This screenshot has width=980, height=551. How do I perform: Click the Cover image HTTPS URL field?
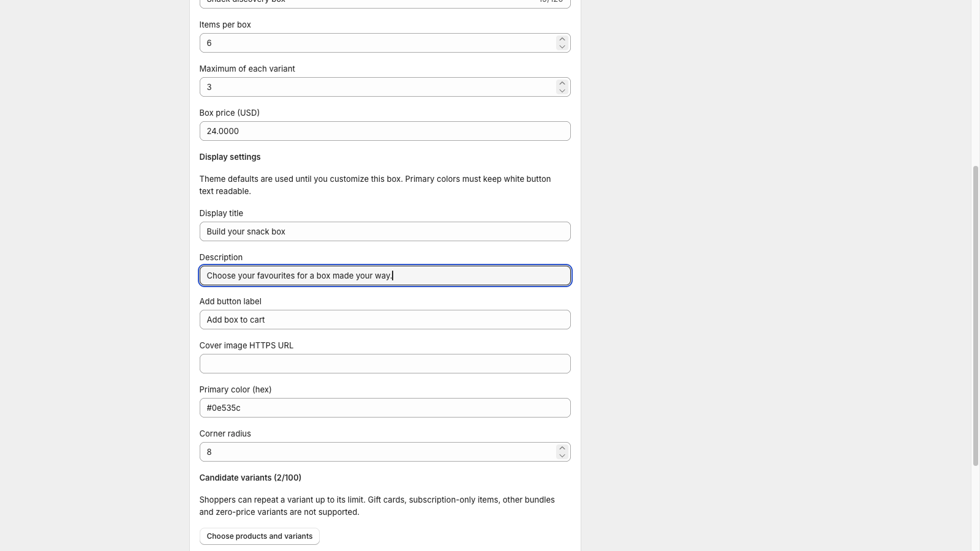tap(385, 364)
